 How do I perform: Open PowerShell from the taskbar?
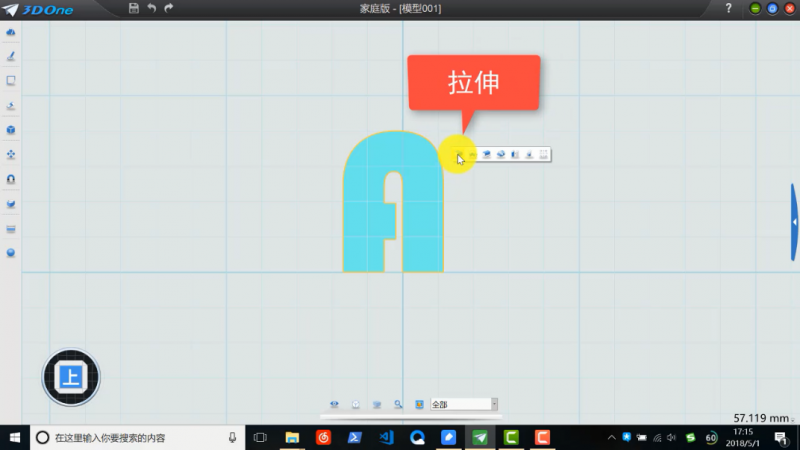[x=355, y=438]
